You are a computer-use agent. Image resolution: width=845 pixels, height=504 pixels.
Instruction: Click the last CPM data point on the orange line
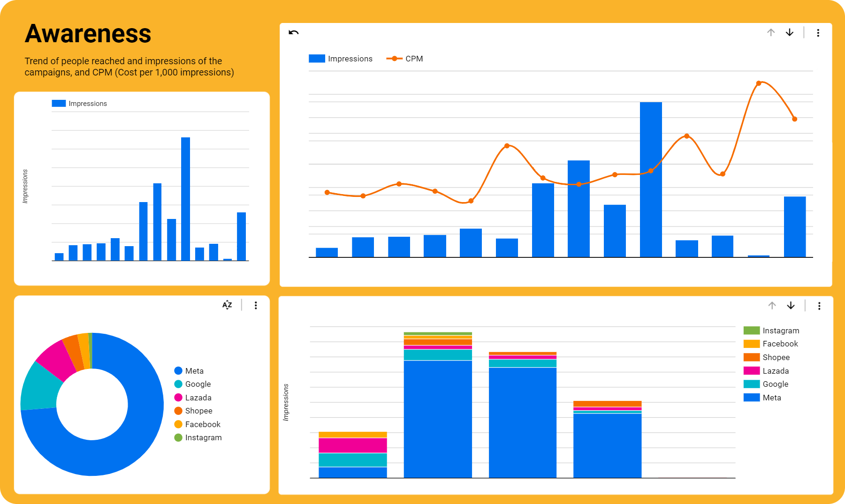tap(794, 119)
